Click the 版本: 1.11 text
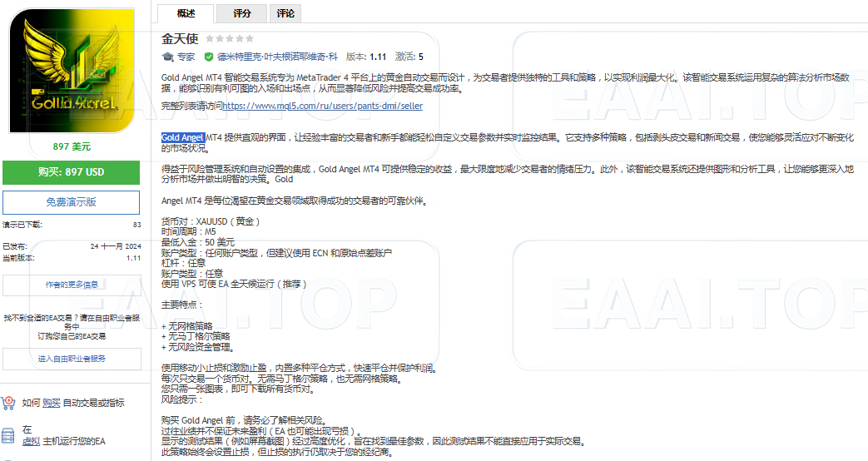This screenshot has width=868, height=461. point(366,57)
